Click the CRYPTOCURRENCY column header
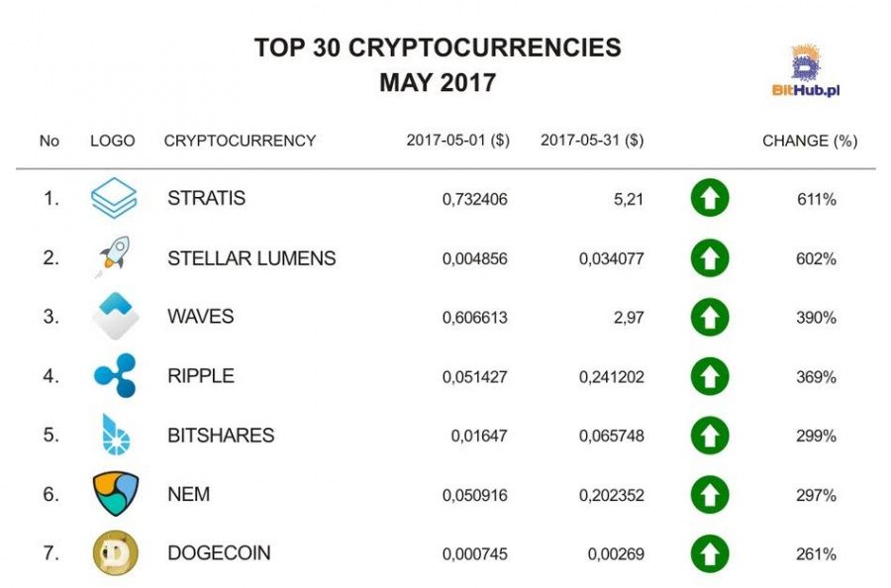The image size is (891, 588). pos(240,141)
